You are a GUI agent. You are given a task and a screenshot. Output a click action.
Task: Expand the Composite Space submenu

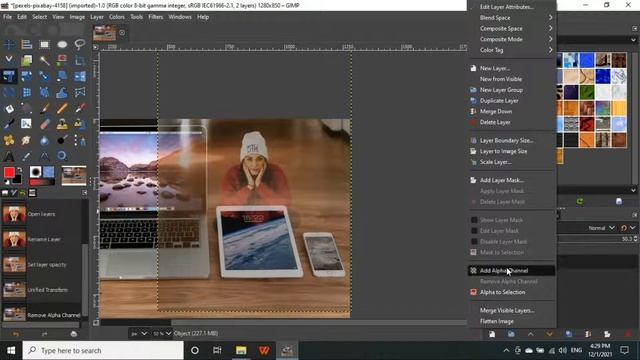pyautogui.click(x=512, y=29)
